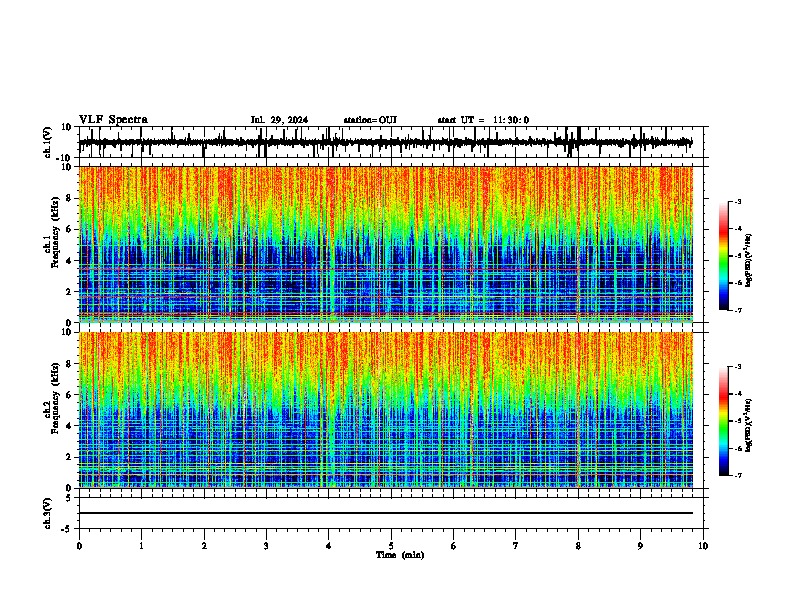Screen dimensions: 792x612
Task: Click the '5' tick on Time axis
Action: [x=391, y=546]
